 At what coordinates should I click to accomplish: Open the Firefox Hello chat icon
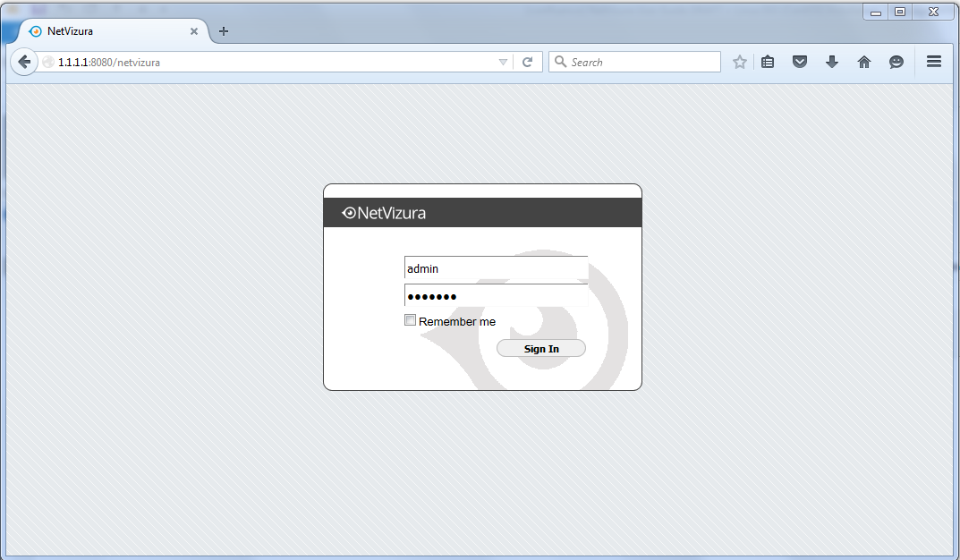point(896,62)
